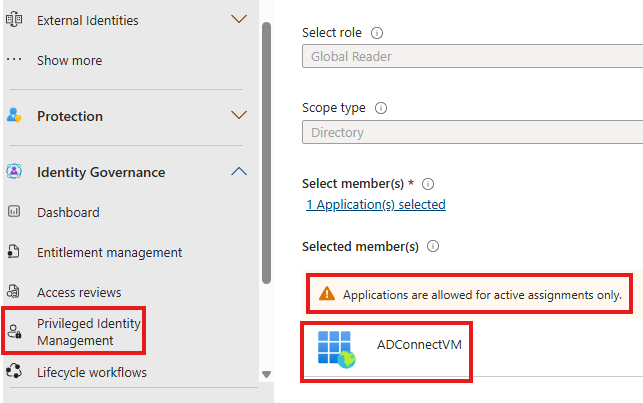Click Show more in sidebar

(69, 60)
